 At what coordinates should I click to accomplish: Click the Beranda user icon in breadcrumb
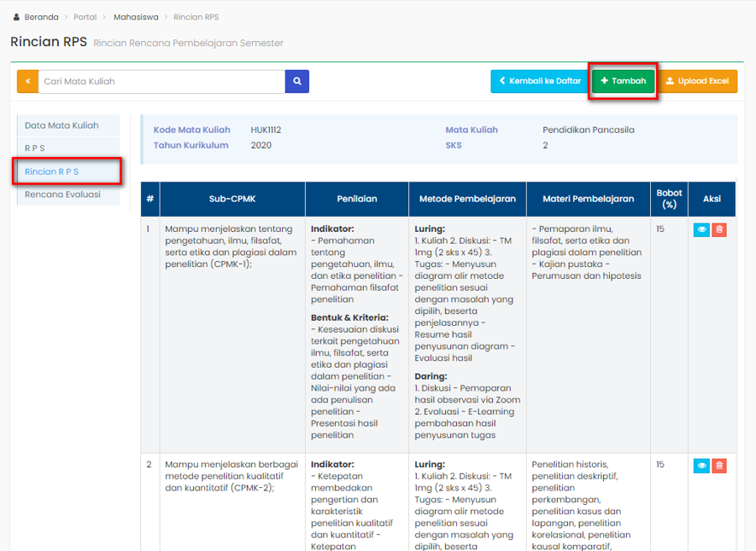(x=17, y=17)
